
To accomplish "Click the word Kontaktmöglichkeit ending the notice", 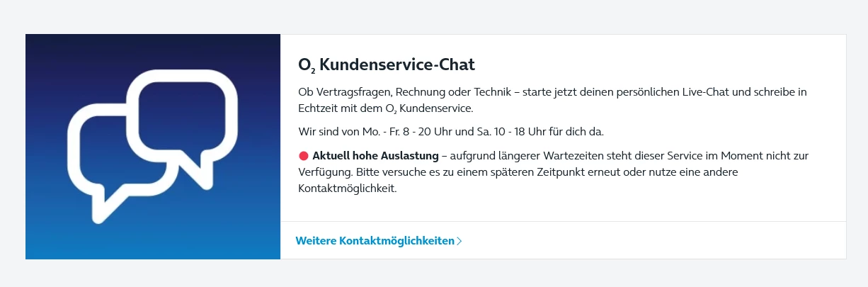I will (348, 189).
